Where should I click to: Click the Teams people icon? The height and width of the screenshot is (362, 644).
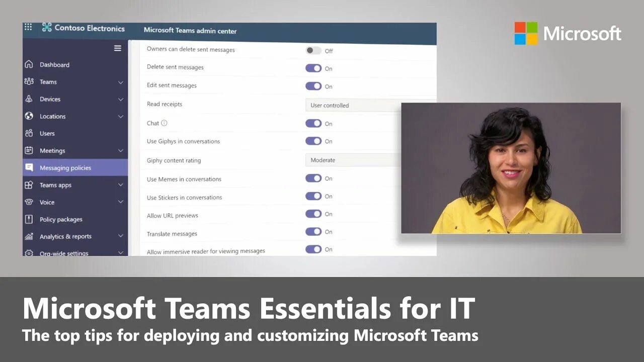point(29,81)
